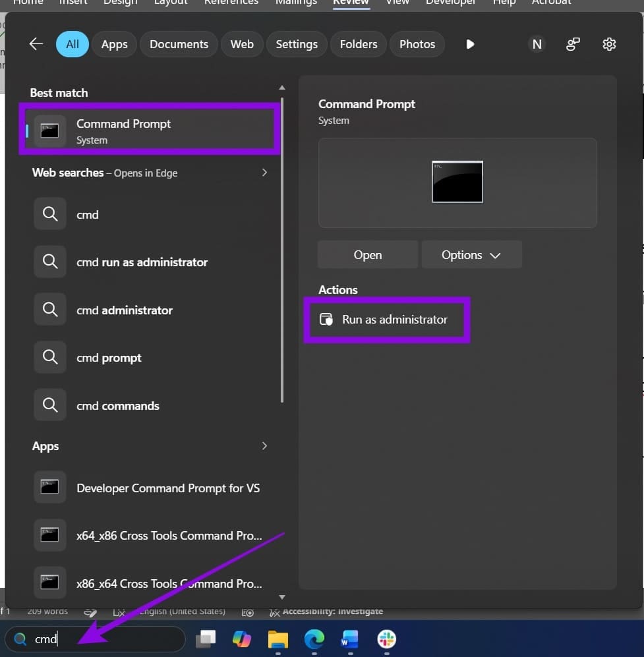
Task: Select 'cmd prompt' web suggestion
Action: (151, 357)
